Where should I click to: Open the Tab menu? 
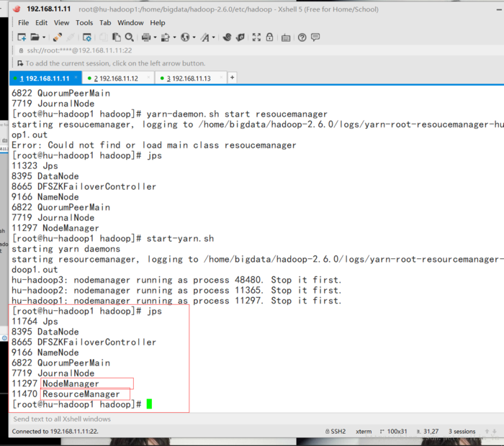pos(105,23)
